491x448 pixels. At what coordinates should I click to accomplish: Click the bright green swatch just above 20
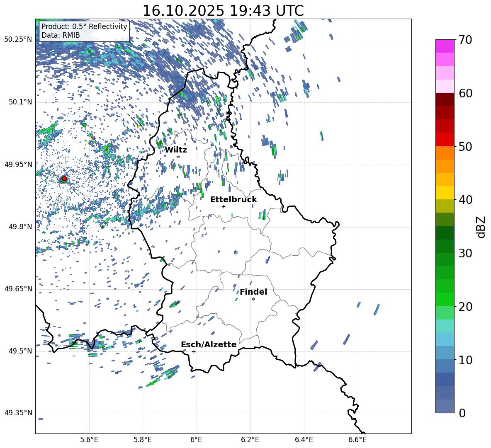(445, 299)
